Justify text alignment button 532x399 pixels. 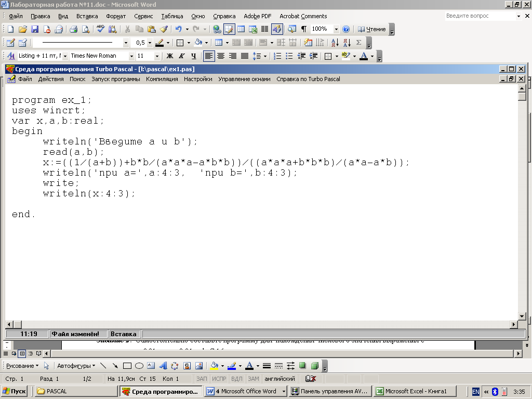pos(245,56)
